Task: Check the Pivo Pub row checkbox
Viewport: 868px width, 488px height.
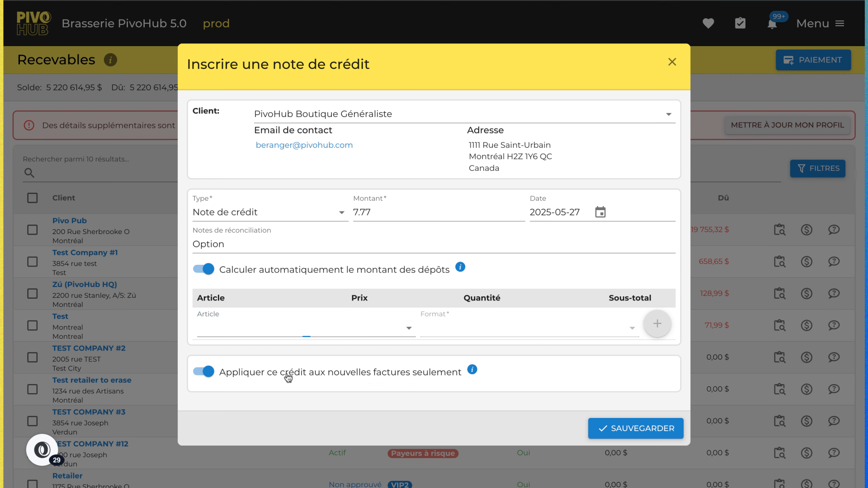Action: click(33, 230)
